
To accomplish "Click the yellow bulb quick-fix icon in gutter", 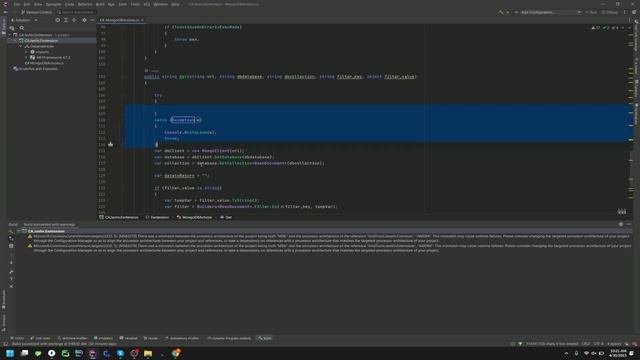I will click(x=111, y=144).
